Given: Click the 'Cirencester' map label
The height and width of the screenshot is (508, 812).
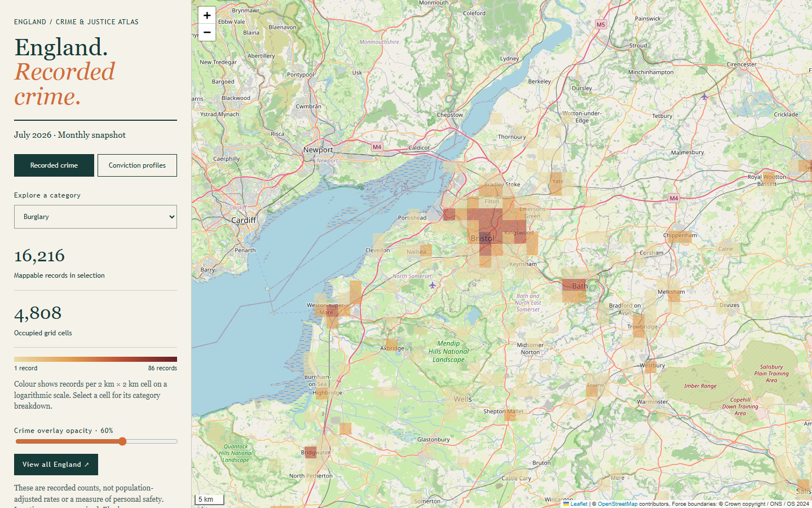Looking at the screenshot, I should click(x=742, y=64).
